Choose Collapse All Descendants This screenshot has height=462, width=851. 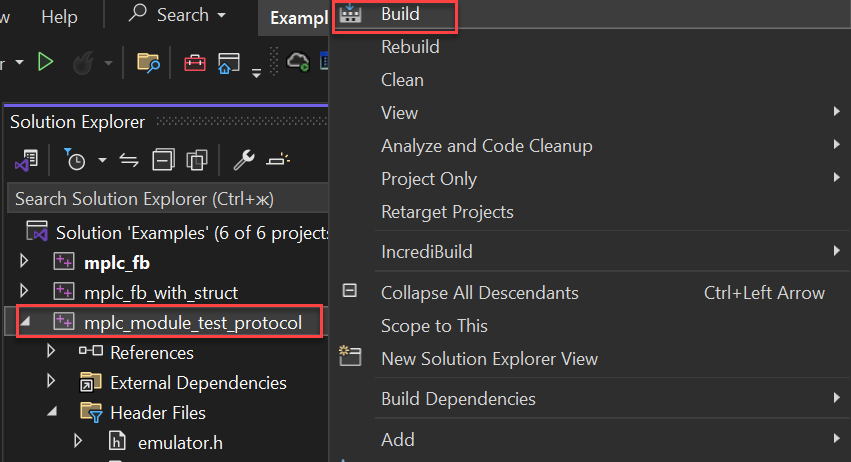480,293
